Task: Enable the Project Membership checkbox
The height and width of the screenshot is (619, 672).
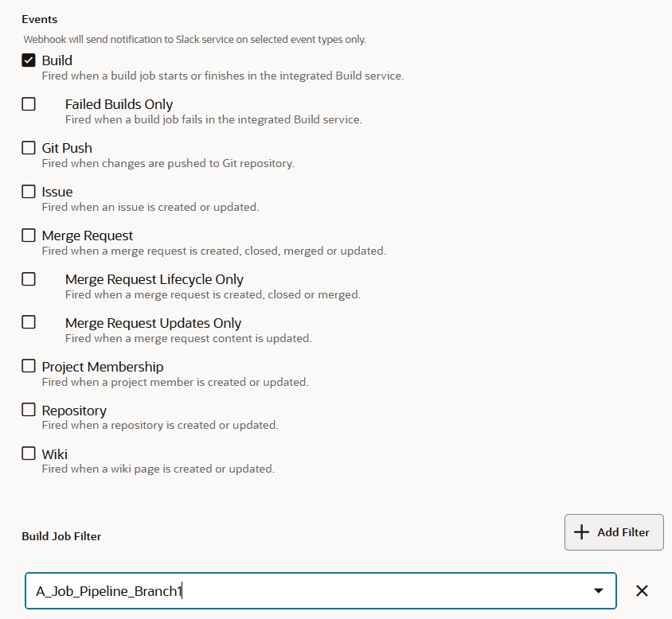Action: pyautogui.click(x=29, y=366)
